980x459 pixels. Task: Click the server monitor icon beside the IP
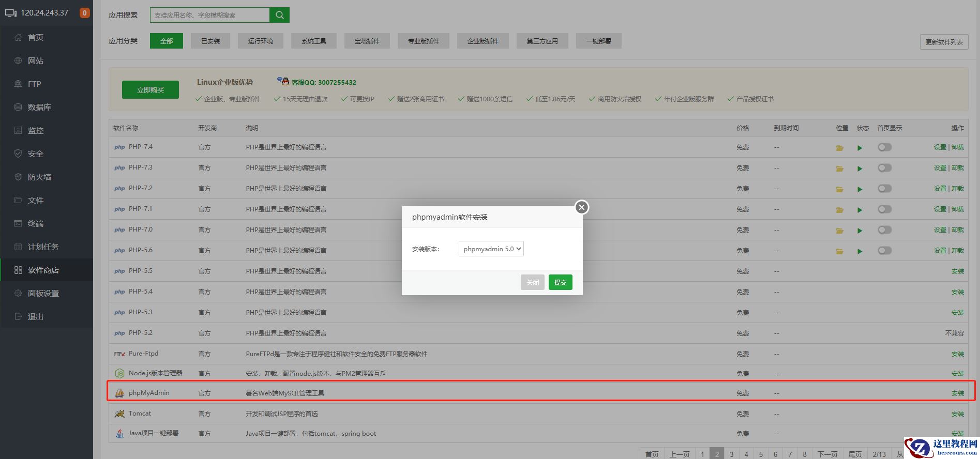click(11, 13)
